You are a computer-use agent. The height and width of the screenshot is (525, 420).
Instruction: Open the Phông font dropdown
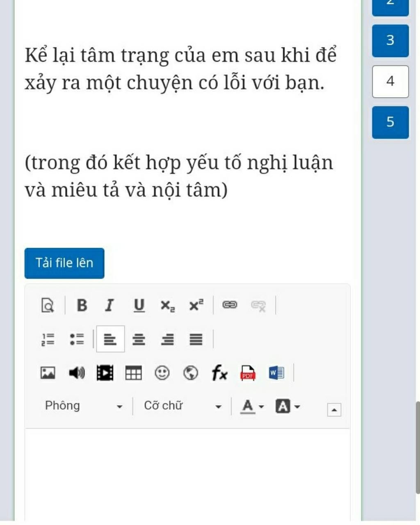82,406
